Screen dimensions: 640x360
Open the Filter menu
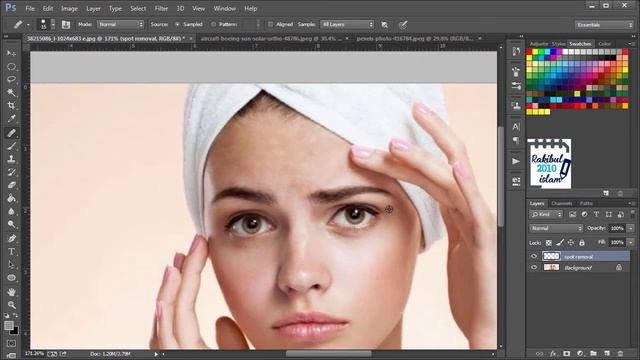pos(161,8)
